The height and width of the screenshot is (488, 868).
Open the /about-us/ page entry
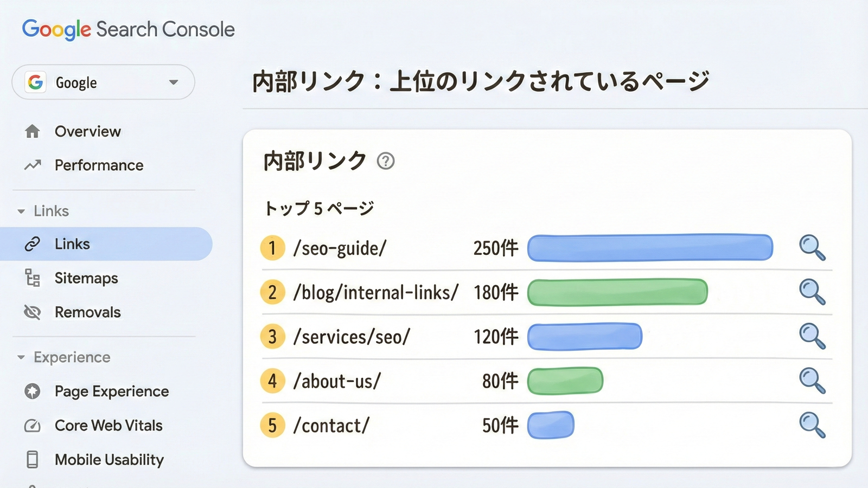[x=337, y=381]
